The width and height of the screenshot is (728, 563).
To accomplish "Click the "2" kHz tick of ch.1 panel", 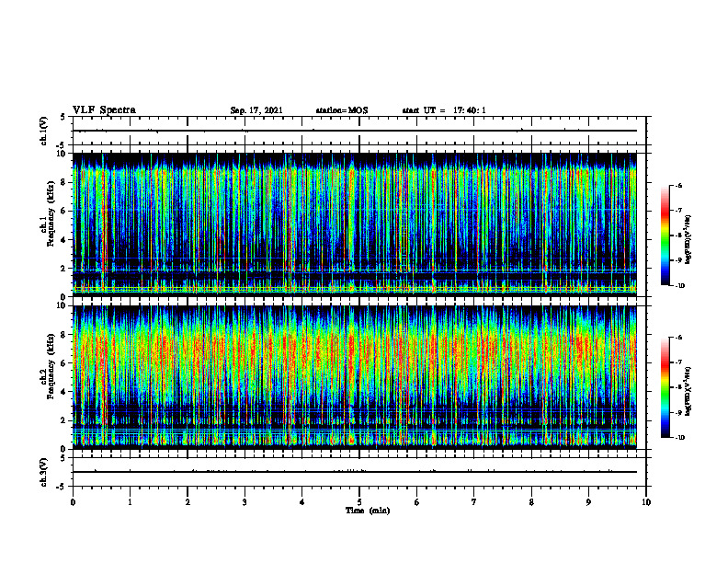I will pos(64,268).
